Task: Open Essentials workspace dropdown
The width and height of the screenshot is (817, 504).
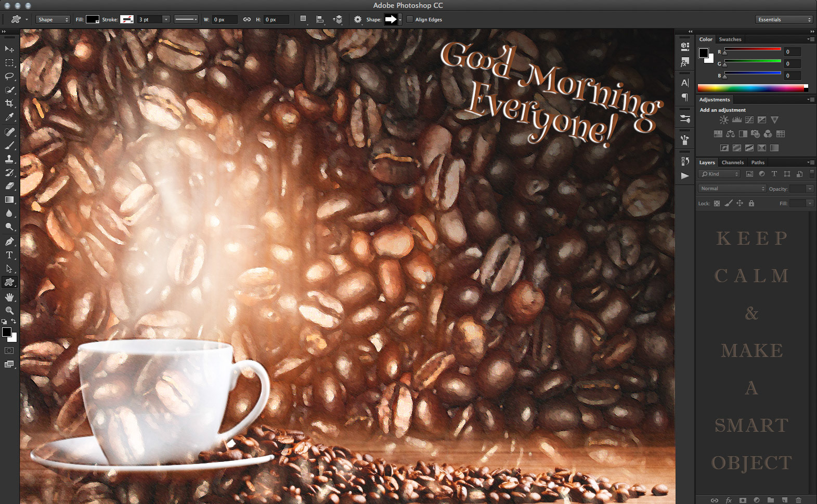Action: coord(784,19)
